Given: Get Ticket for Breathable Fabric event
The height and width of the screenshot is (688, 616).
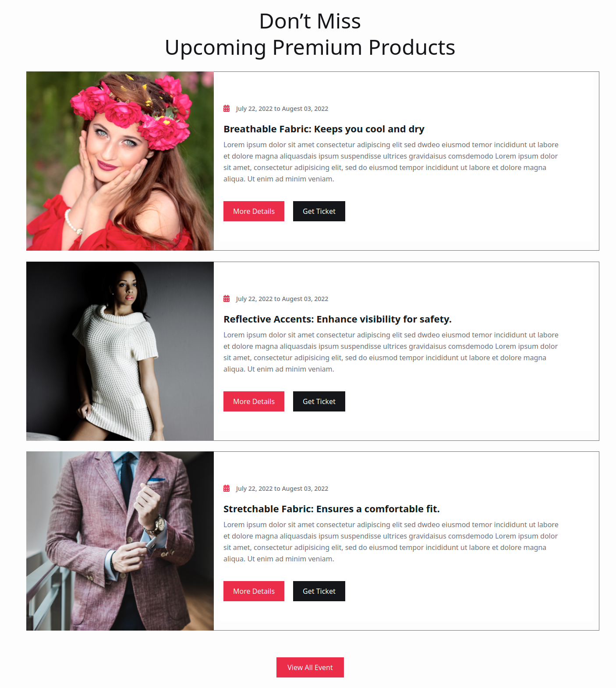Looking at the screenshot, I should coord(319,211).
